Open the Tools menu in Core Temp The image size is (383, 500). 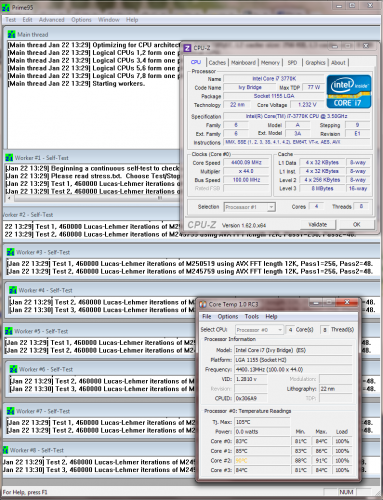pyautogui.click(x=252, y=317)
